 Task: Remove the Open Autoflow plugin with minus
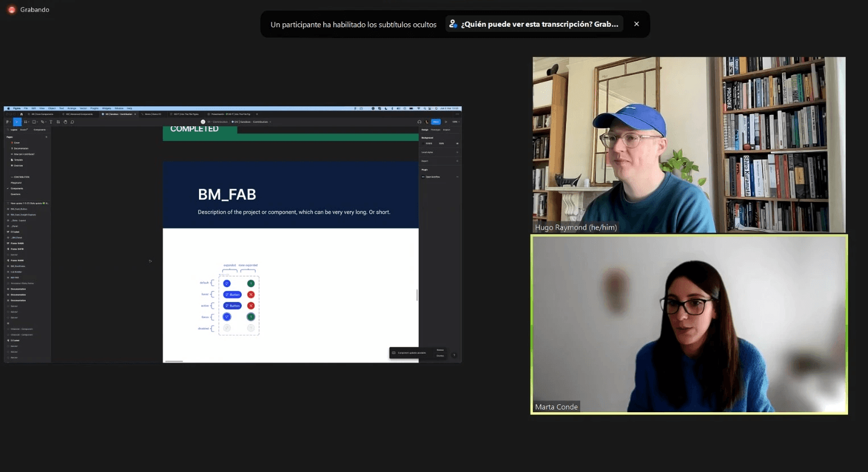tap(457, 177)
